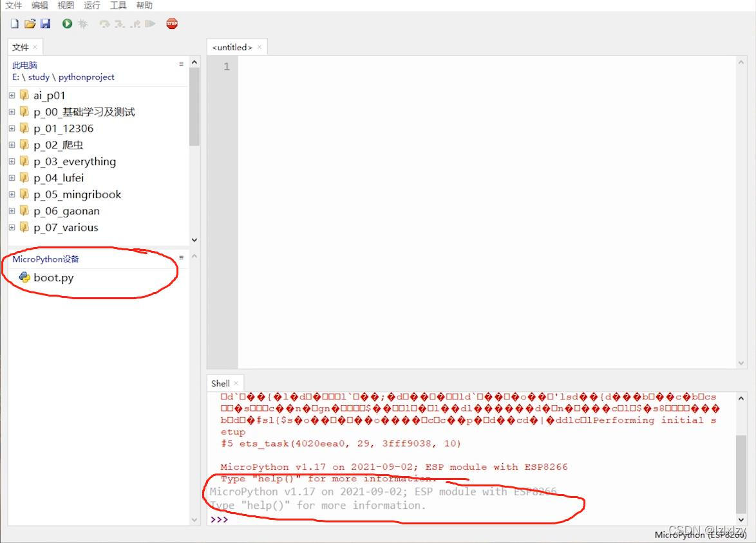Open the 视图 menu

(x=66, y=5)
